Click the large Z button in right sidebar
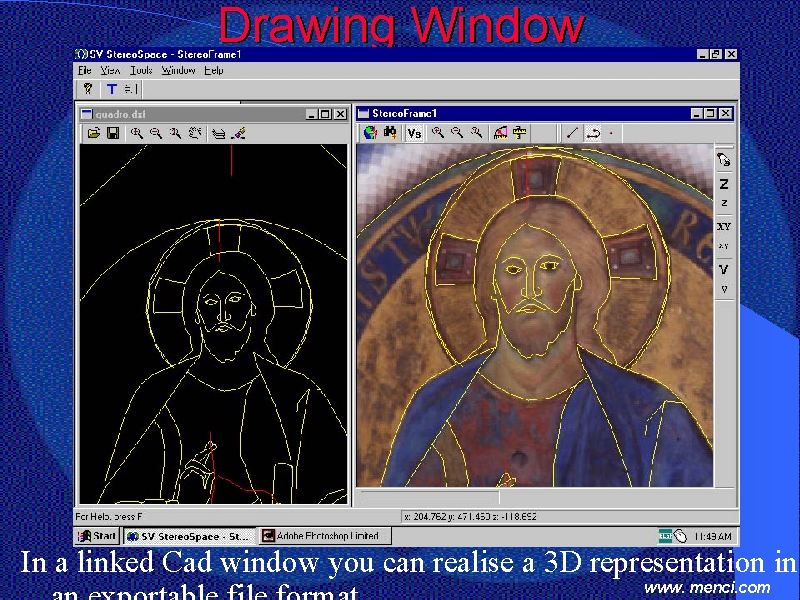The image size is (800, 600). click(723, 184)
